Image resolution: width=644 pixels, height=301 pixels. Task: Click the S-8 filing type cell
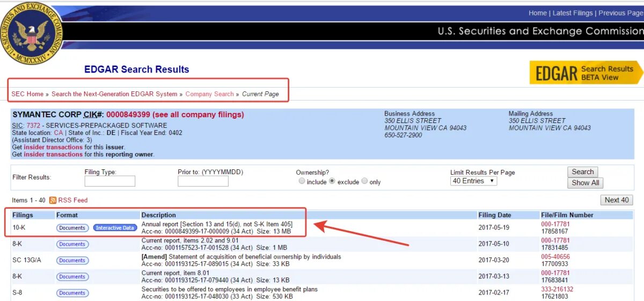click(18, 293)
